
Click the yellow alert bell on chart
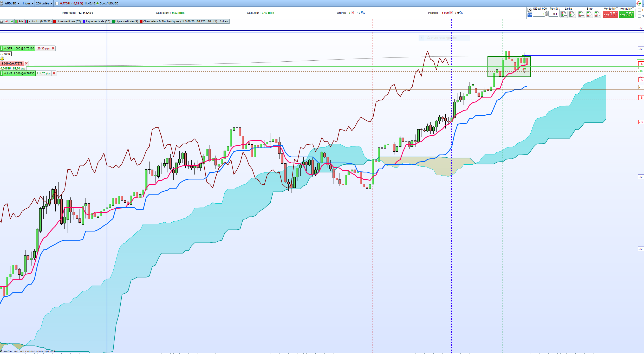[x=2, y=59]
